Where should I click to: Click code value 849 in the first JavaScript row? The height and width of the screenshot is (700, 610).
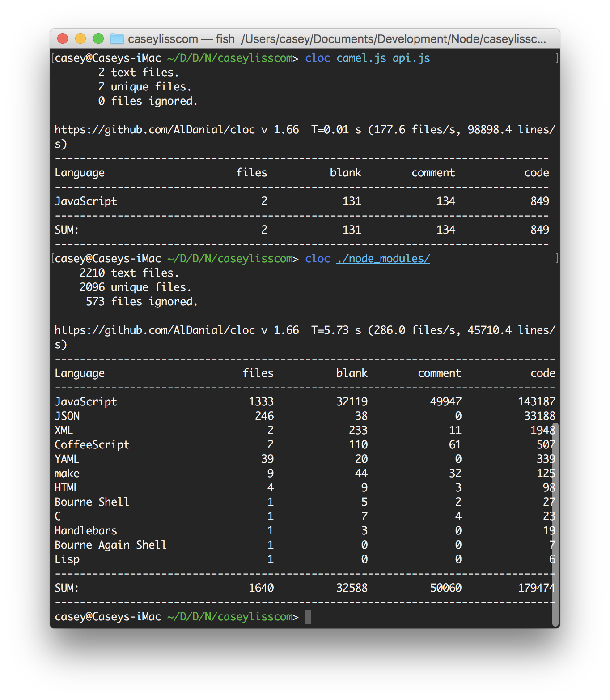pyautogui.click(x=540, y=201)
